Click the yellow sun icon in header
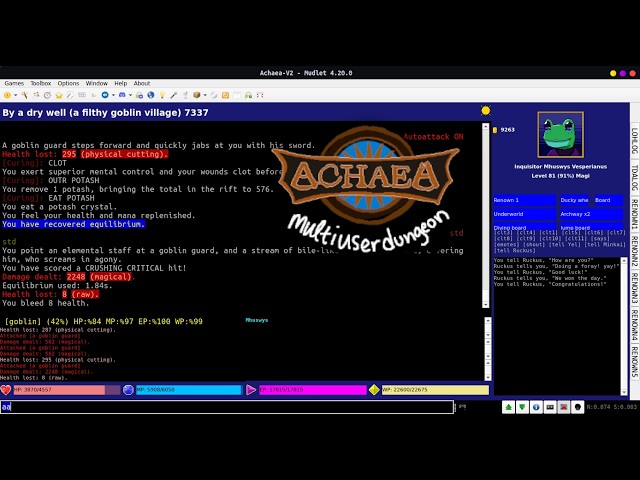This screenshot has width=640, height=480. (x=485, y=111)
